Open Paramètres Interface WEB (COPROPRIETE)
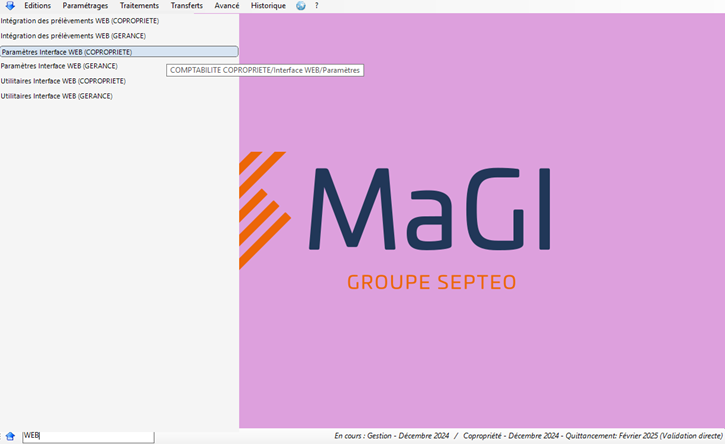This screenshot has width=725, height=444. click(67, 51)
